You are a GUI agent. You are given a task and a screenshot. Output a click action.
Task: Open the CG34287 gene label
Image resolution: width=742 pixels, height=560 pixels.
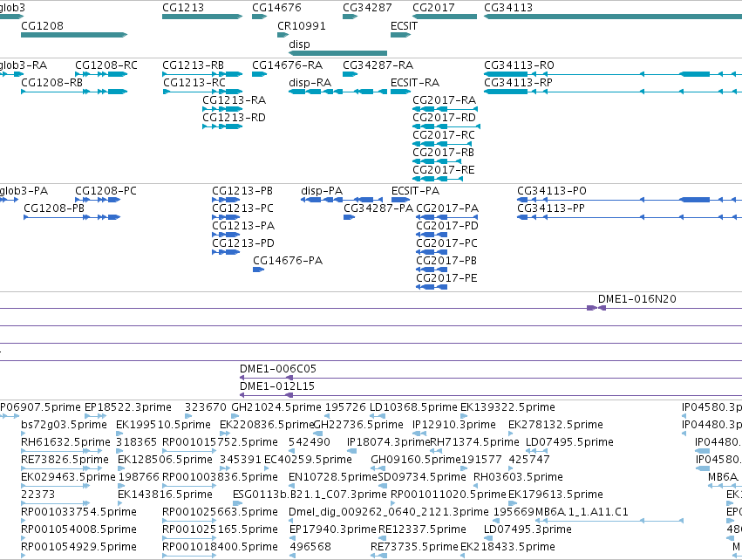tap(367, 8)
